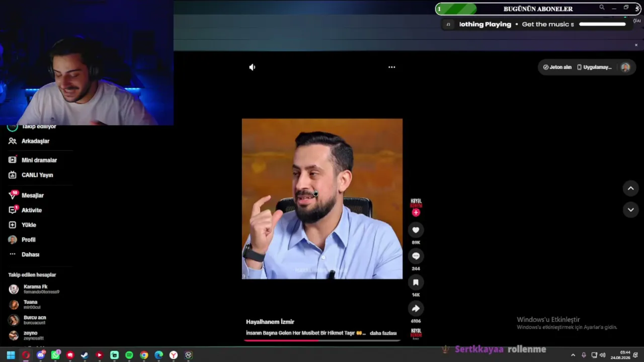Open the red play-button app in the taskbar

(x=100, y=355)
